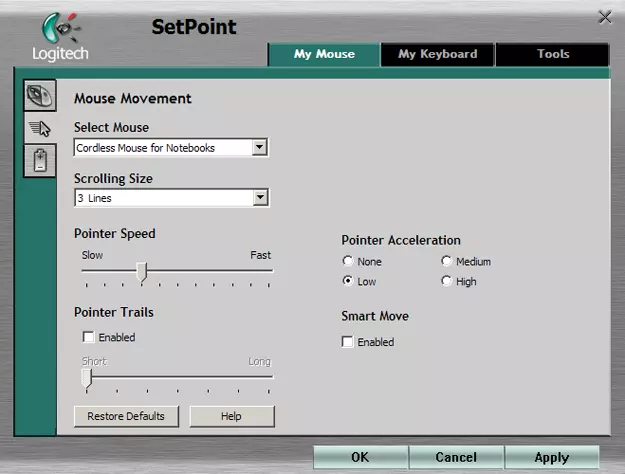Open the mouse button settings sidebar icon

(x=40, y=95)
